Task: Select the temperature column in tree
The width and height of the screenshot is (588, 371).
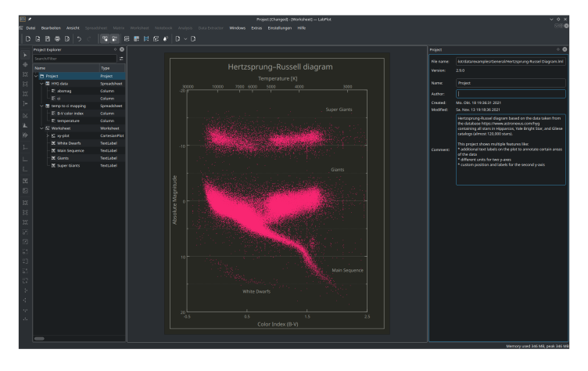Action: [x=69, y=121]
